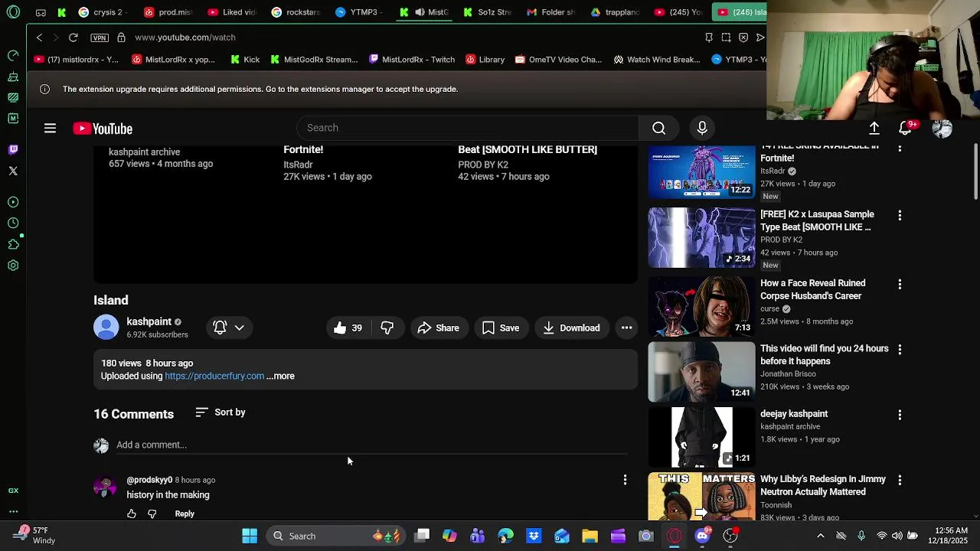Switch to the rockstars browser tab

[296, 12]
